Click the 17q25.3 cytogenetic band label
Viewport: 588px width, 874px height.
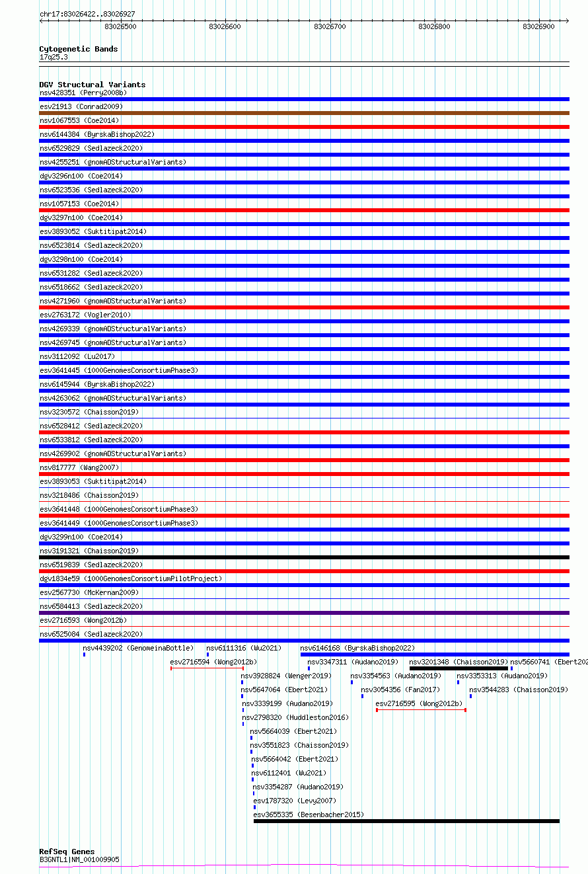pyautogui.click(x=54, y=57)
